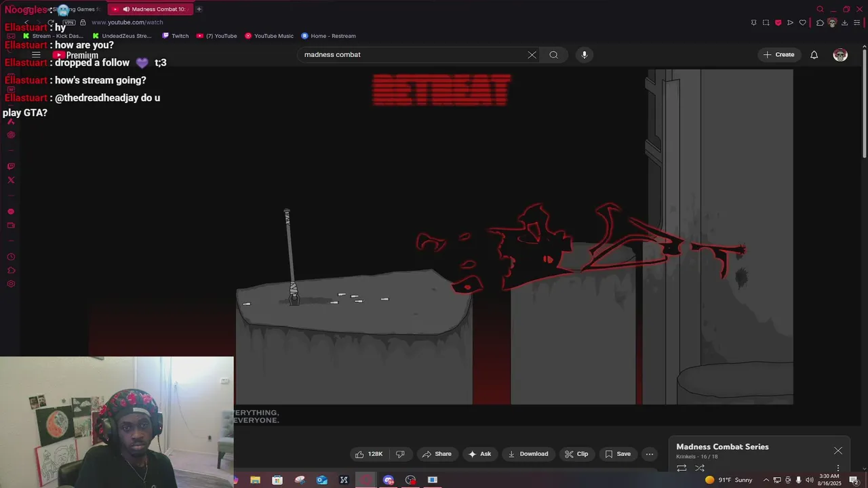Viewport: 868px width, 488px height.
Task: Open Stream - Kick Dashboard bookmark
Action: (x=53, y=36)
